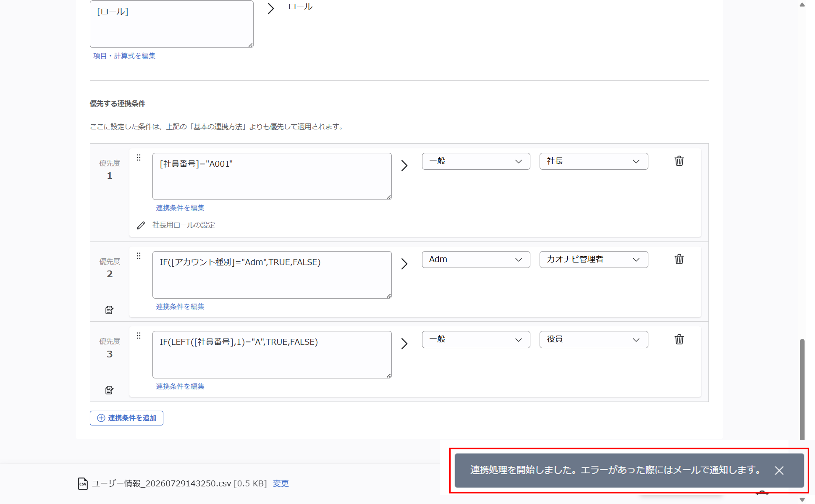Grab the drag handle of priority 2
This screenshot has height=504, width=815.
139,256
